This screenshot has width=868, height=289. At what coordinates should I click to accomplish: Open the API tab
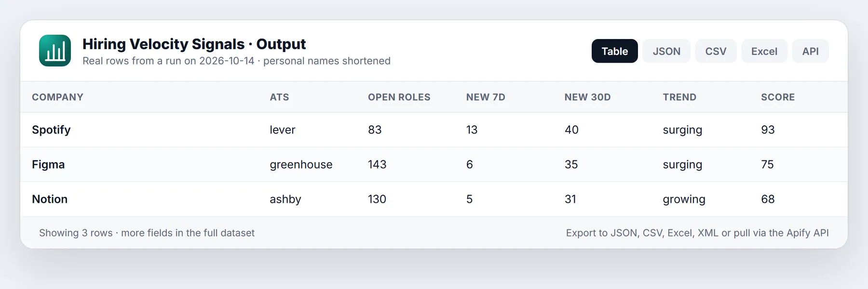(x=810, y=51)
